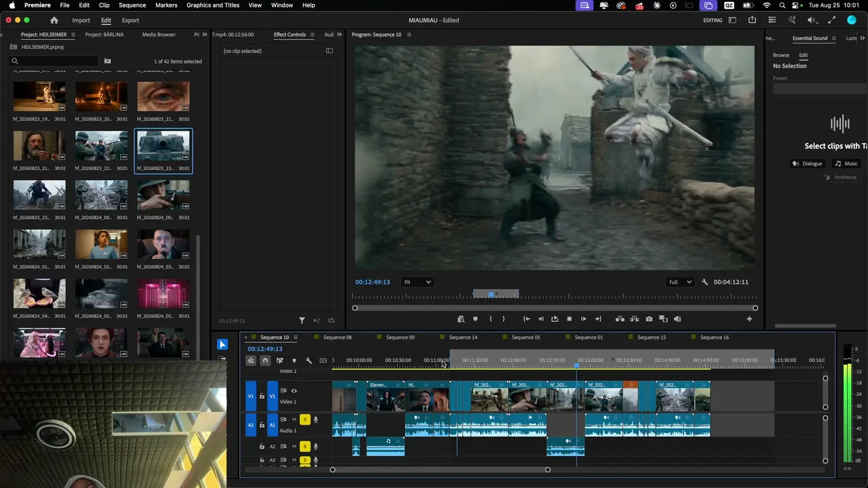Open Sequence 10 timeline tab menu
The width and height of the screenshot is (868, 488).
[296, 338]
